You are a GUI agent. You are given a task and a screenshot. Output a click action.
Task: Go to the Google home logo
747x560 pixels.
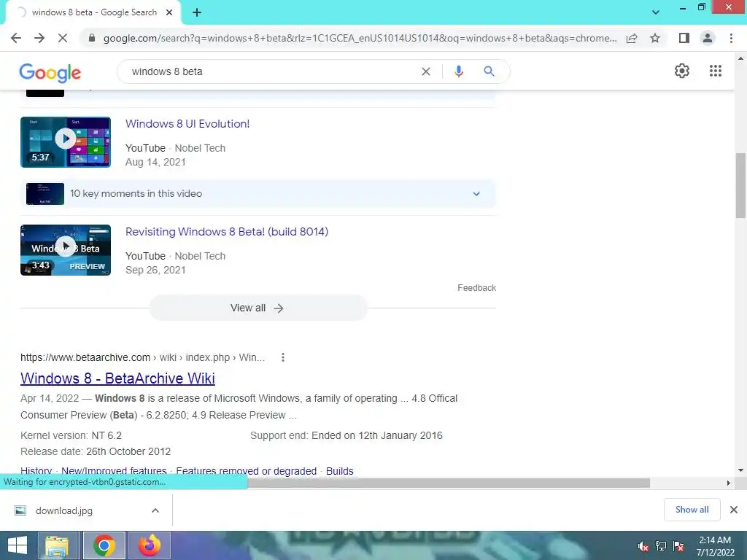(x=50, y=72)
